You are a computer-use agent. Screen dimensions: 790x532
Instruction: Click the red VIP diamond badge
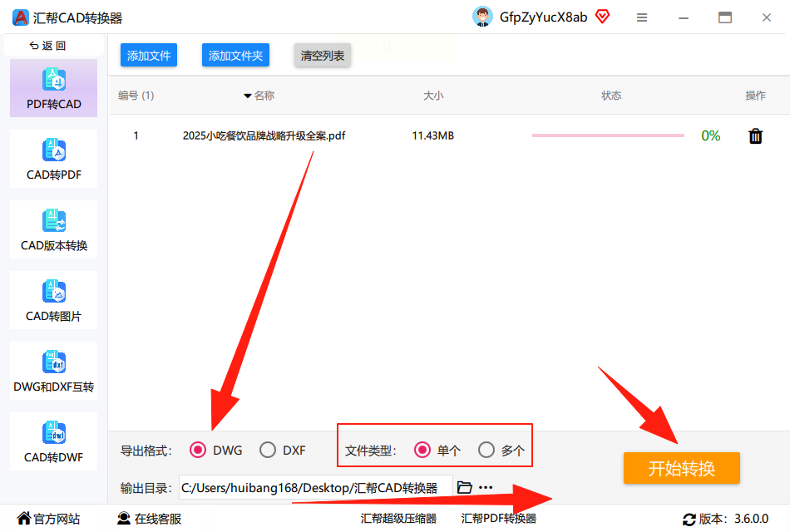click(x=602, y=17)
